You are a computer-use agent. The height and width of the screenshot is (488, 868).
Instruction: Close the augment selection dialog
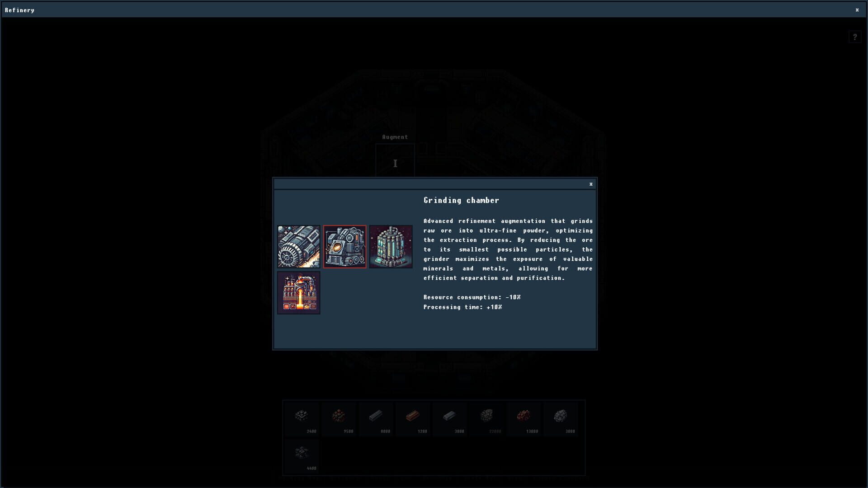pos(591,184)
